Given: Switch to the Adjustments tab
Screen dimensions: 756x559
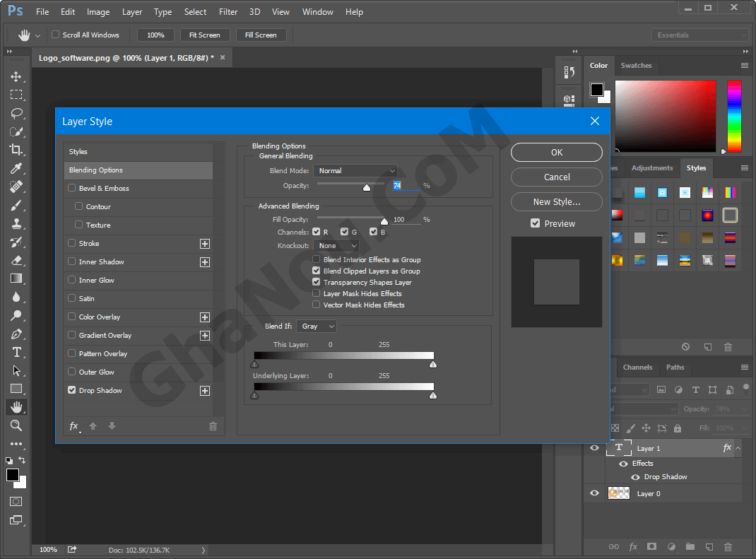Looking at the screenshot, I should [x=652, y=168].
